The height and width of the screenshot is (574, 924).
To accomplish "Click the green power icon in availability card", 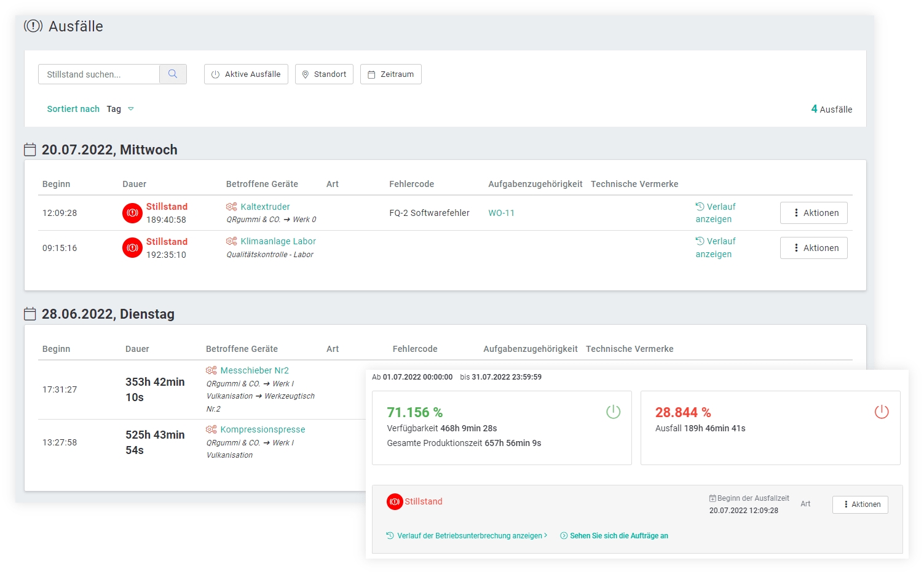I will point(613,412).
